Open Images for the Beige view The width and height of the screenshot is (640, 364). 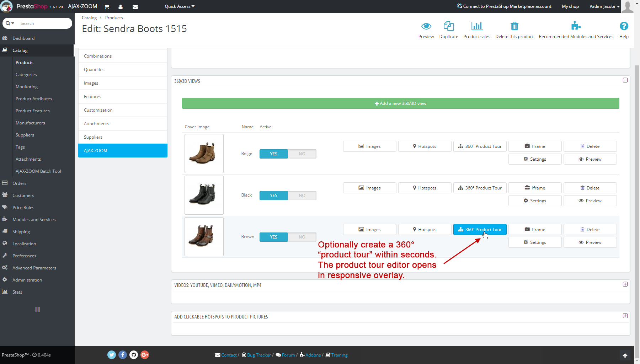click(x=369, y=146)
